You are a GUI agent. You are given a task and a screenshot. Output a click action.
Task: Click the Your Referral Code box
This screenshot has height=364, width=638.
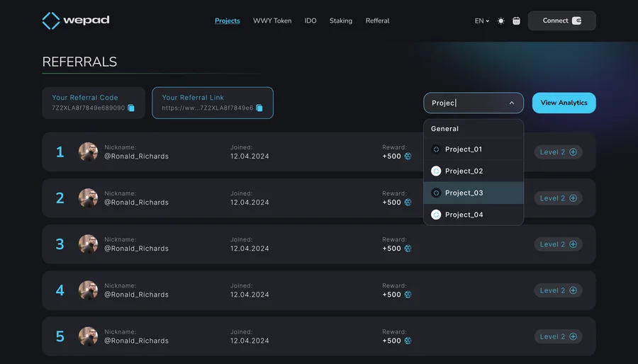tap(94, 103)
